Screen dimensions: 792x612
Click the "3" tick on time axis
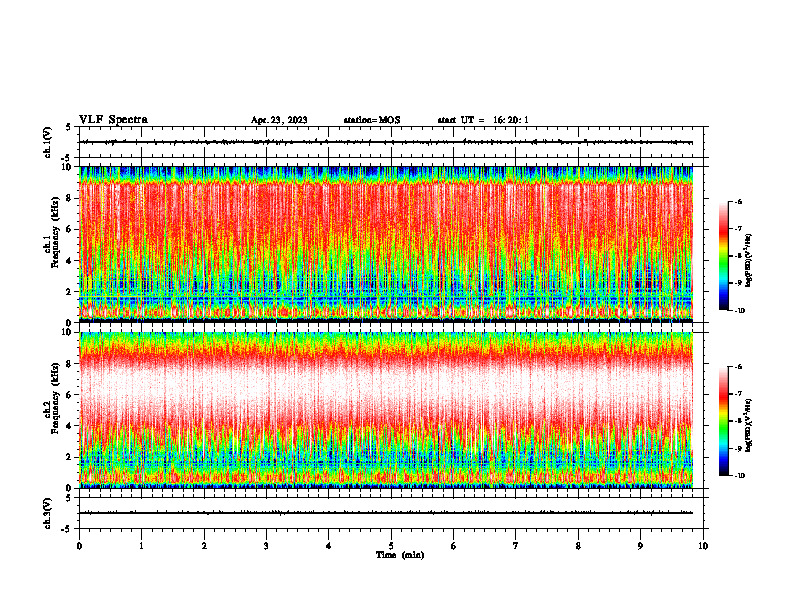point(266,546)
